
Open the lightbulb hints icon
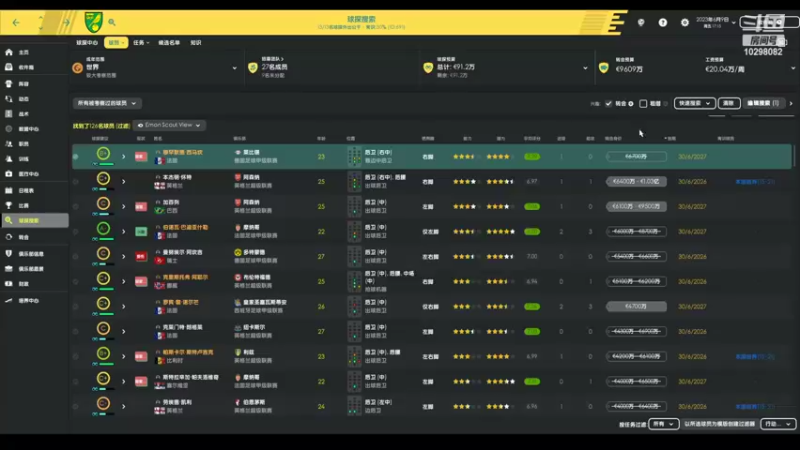641,22
